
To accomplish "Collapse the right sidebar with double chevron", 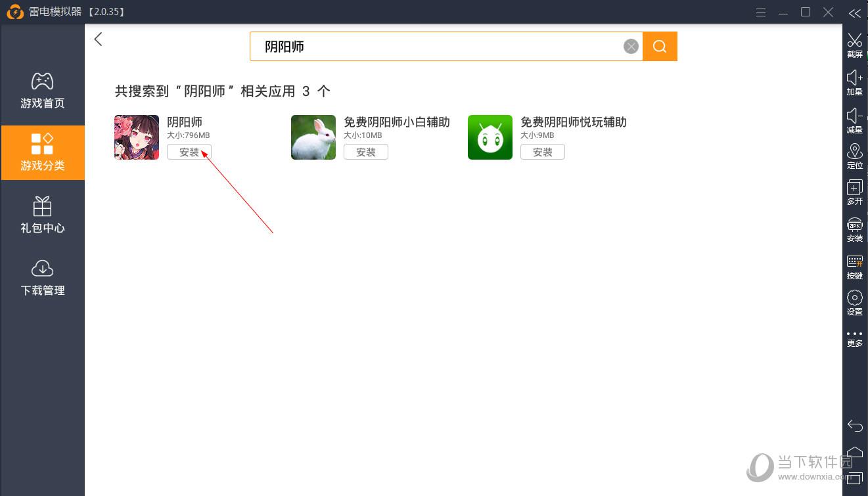I will (x=854, y=12).
